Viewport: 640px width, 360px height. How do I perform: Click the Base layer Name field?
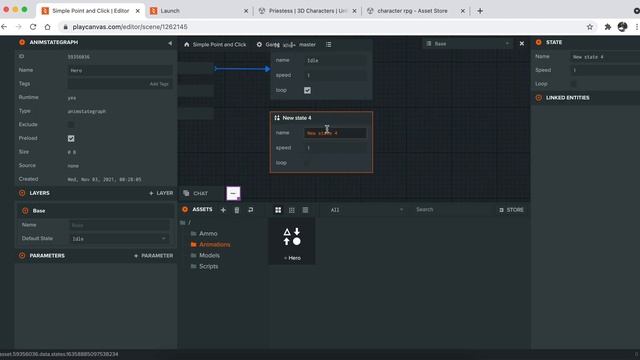point(119,225)
